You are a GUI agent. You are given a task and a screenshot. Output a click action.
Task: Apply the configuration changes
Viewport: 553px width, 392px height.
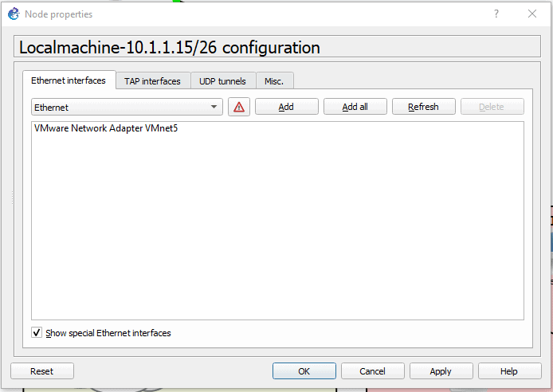[441, 371]
